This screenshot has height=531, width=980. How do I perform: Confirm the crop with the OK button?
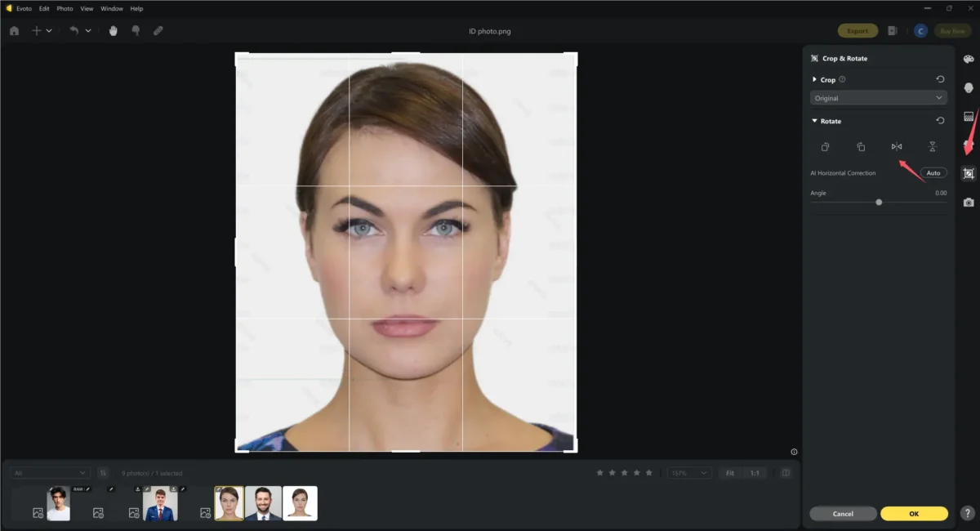pos(914,514)
